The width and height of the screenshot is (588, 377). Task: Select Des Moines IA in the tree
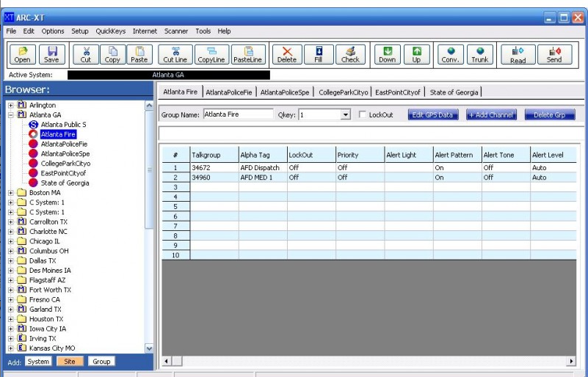point(50,270)
